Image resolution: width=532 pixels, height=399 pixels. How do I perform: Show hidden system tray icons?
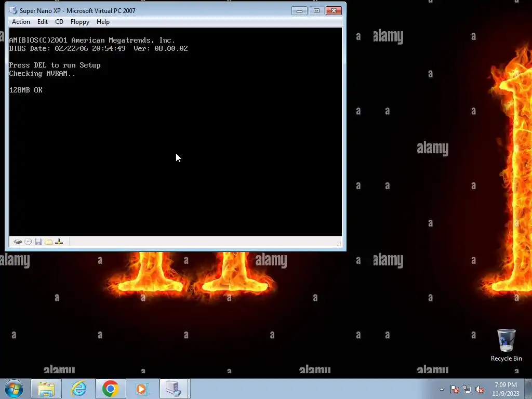(x=442, y=389)
